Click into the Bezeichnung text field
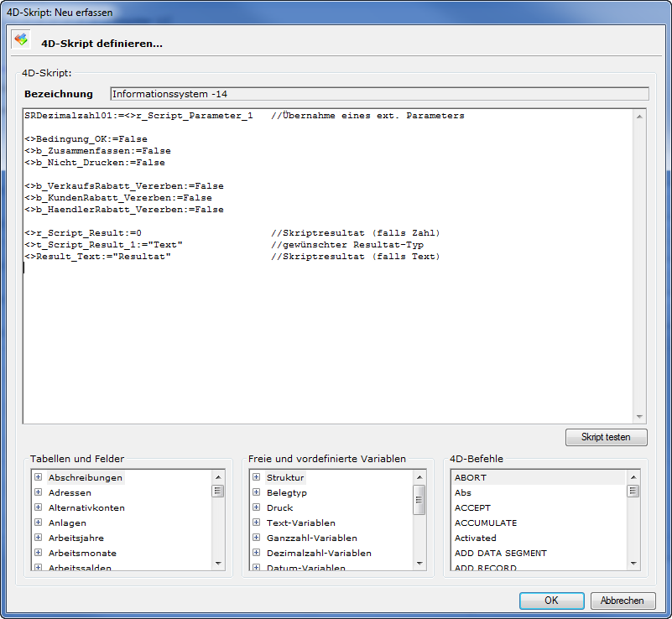 tap(379, 94)
